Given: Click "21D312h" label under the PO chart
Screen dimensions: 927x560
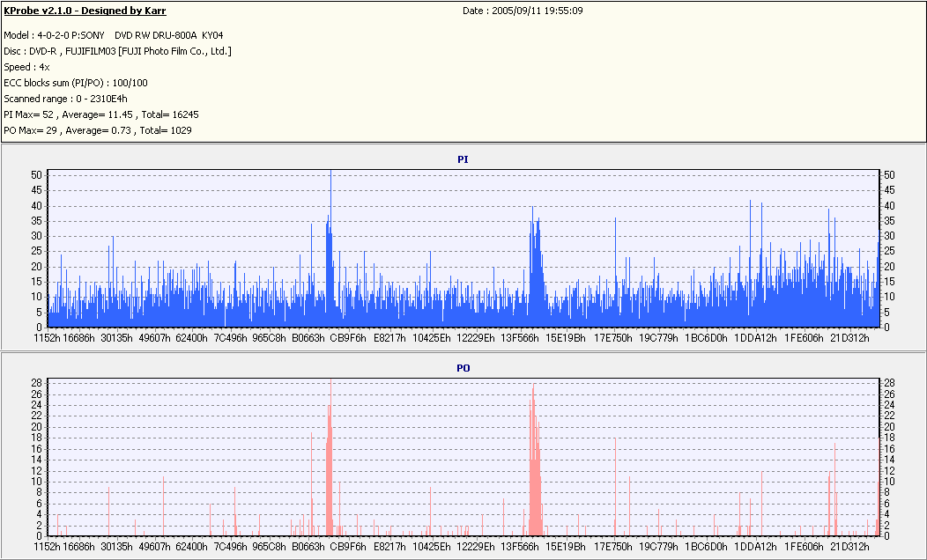Looking at the screenshot, I should click(x=849, y=547).
